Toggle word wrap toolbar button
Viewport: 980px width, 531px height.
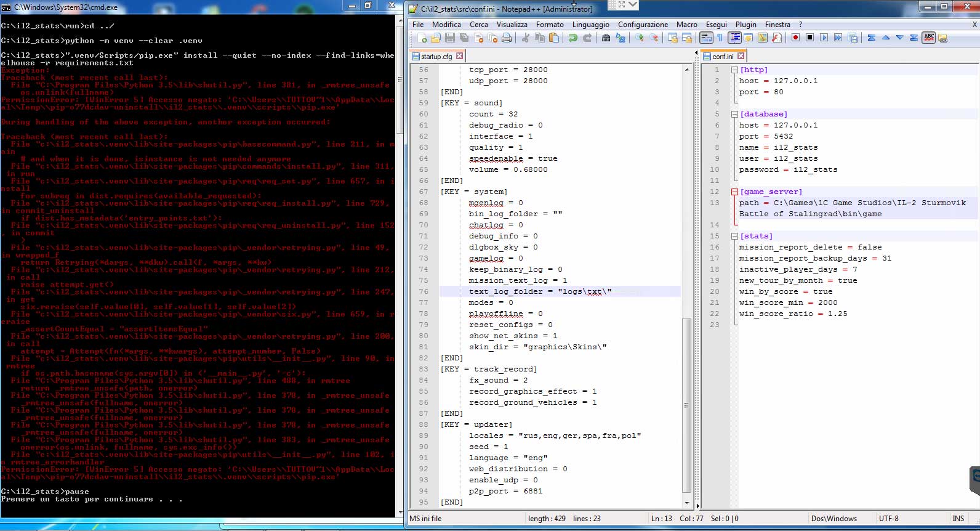[x=706, y=38]
